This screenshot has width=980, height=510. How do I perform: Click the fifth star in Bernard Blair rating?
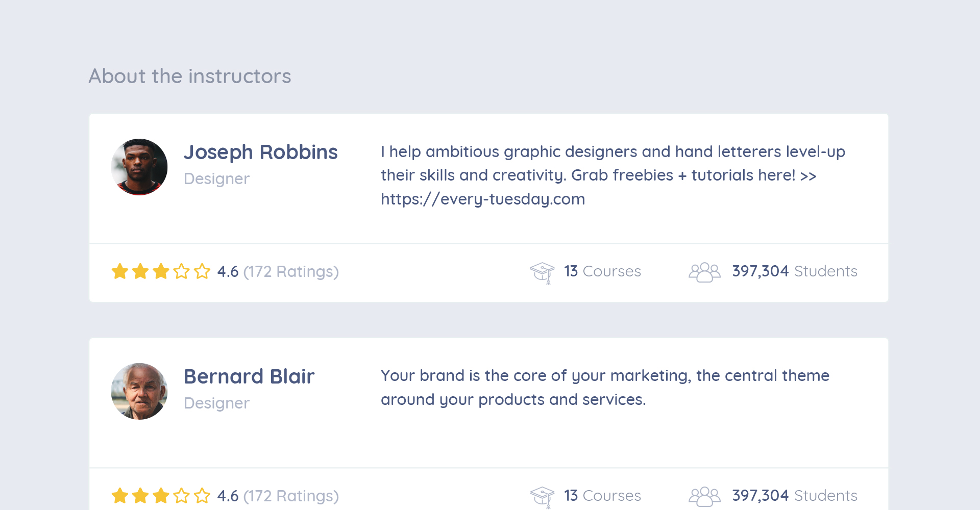click(x=202, y=496)
